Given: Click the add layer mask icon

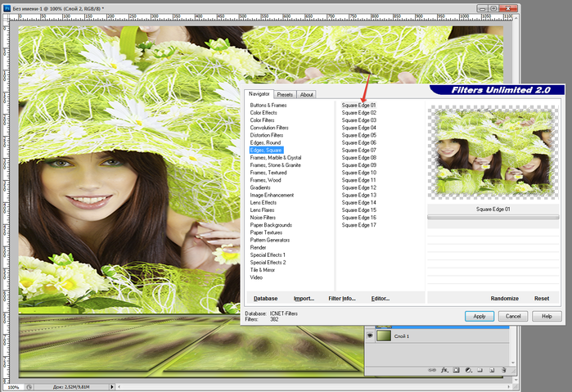Looking at the screenshot, I should tap(457, 371).
